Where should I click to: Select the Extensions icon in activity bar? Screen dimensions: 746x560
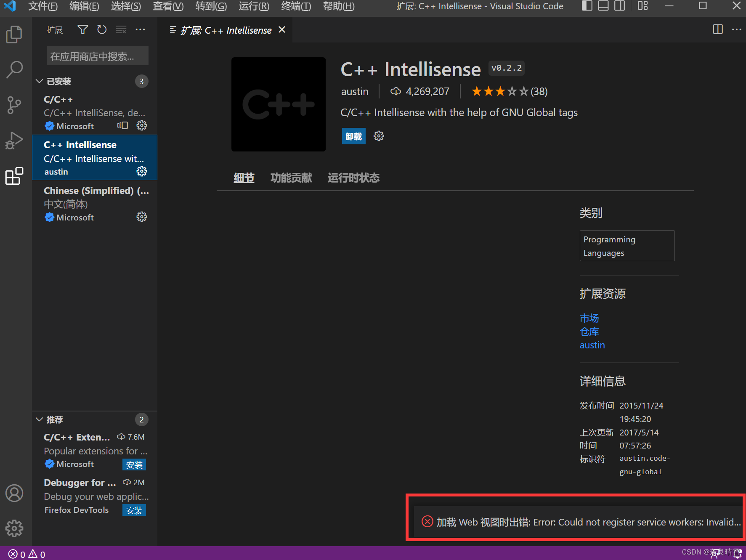coord(14,176)
